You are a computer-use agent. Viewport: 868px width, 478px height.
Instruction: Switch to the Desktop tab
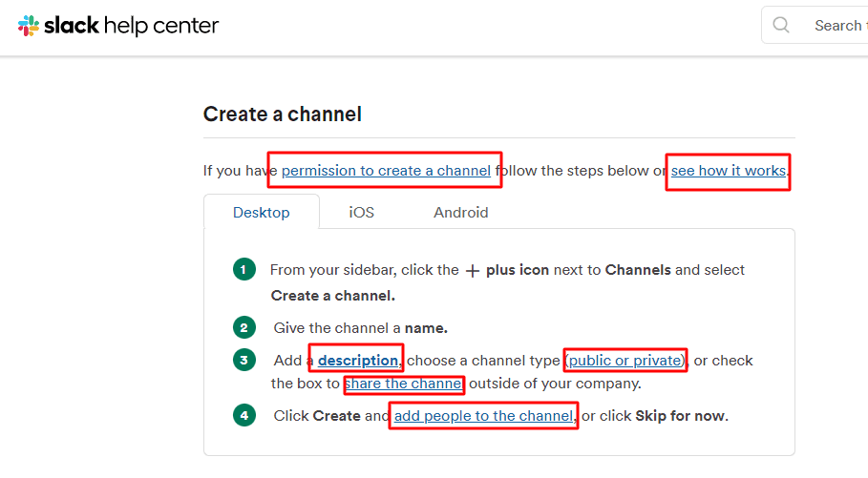point(261,213)
